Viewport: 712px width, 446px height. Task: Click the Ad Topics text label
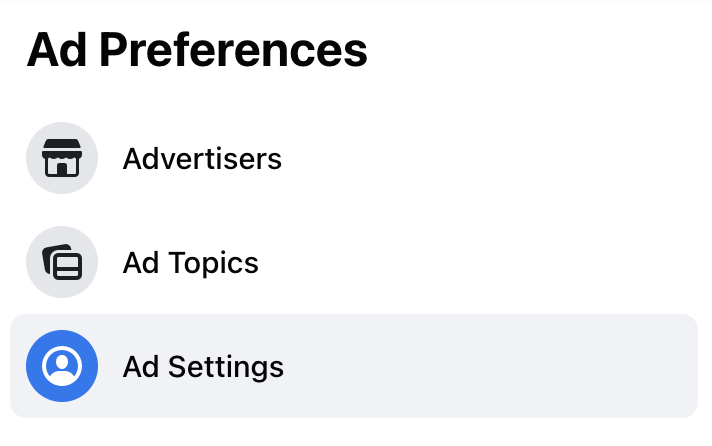[x=191, y=263]
